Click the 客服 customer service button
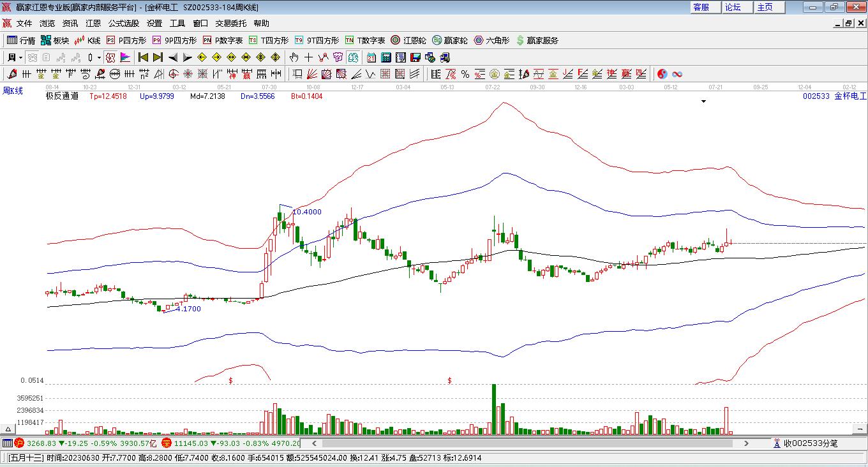 tap(701, 7)
